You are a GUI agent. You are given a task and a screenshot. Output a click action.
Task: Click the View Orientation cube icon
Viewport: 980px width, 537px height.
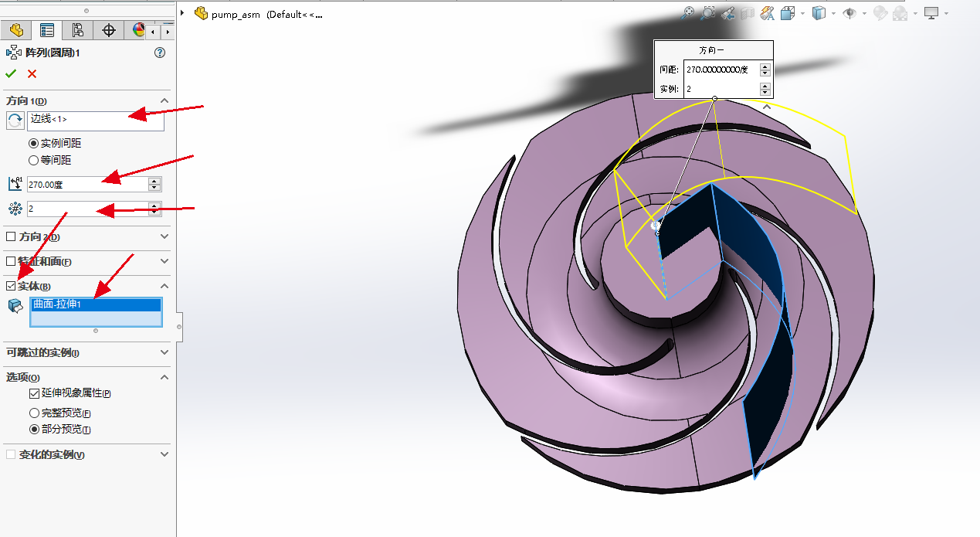(x=787, y=13)
